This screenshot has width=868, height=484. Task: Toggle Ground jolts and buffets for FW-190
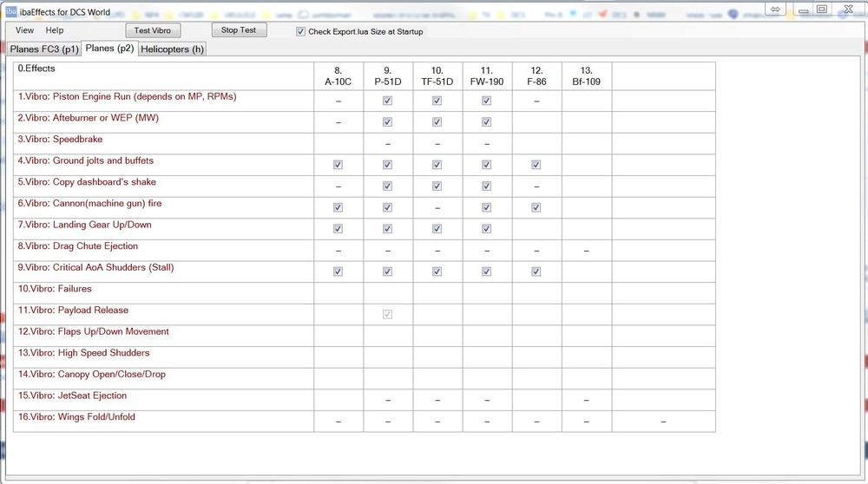click(x=486, y=165)
